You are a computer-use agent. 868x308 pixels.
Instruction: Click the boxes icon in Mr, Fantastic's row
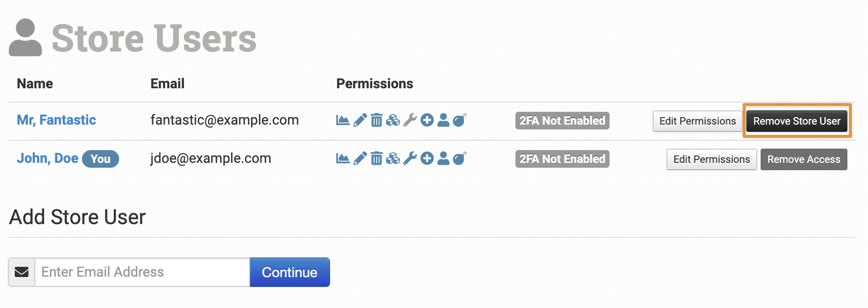[x=393, y=120]
